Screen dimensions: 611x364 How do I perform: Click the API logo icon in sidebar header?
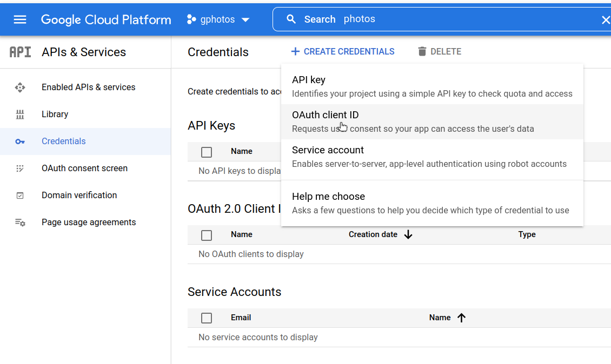click(x=21, y=52)
